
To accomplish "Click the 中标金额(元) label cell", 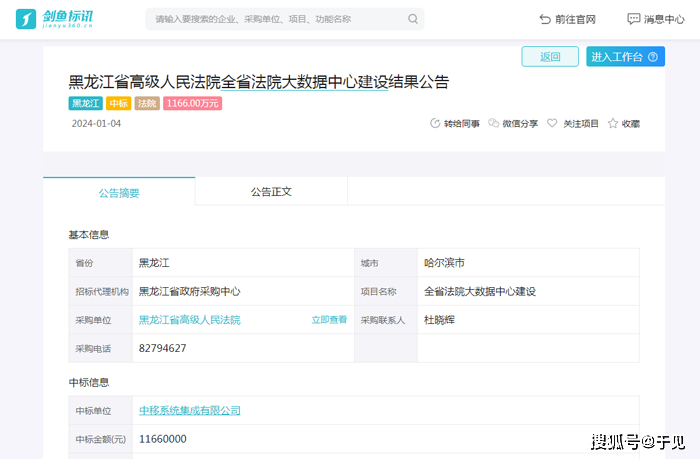I will tap(101, 439).
